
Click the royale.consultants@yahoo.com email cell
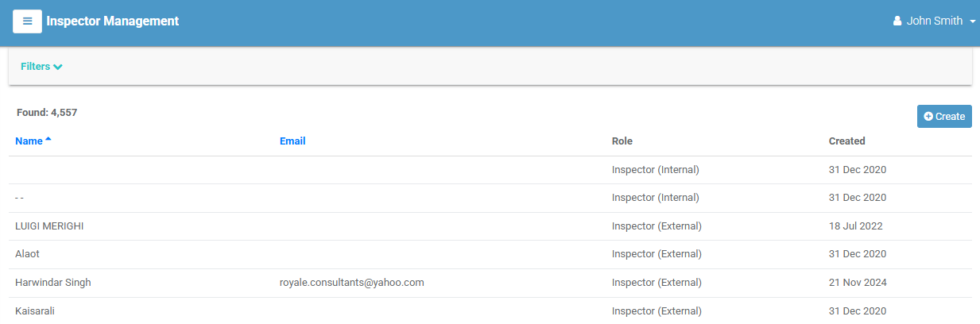pos(351,283)
